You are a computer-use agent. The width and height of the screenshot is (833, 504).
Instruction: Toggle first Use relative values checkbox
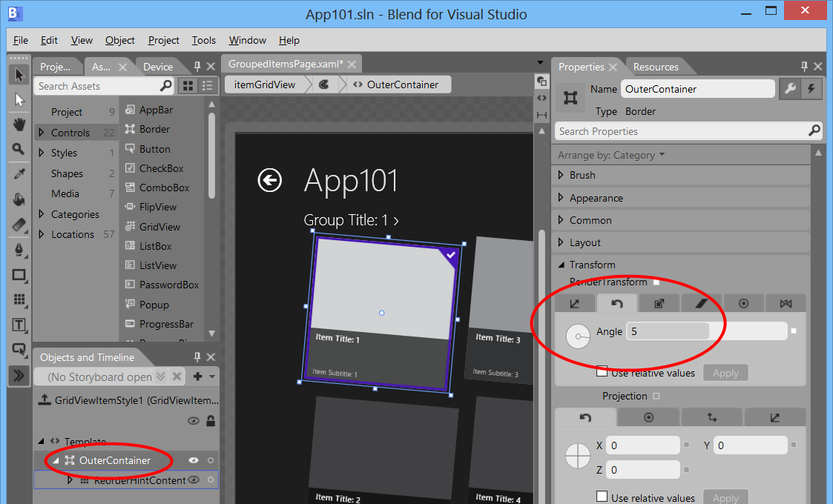[x=602, y=371]
